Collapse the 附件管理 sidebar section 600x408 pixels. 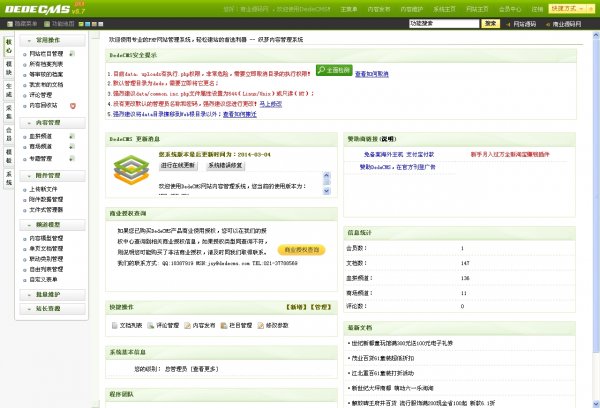(52, 176)
